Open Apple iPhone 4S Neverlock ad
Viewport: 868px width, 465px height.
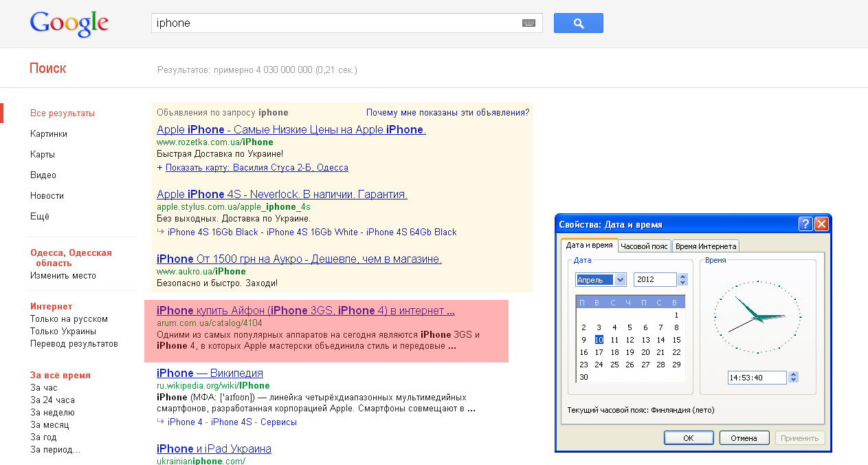(282, 195)
